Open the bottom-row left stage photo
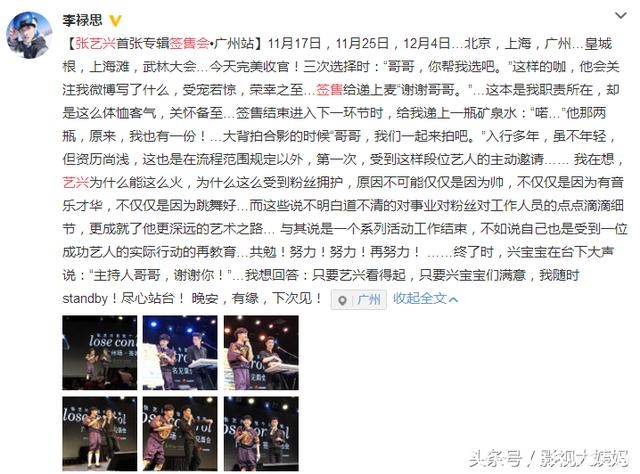This screenshot has width=640, height=474. tap(100, 434)
